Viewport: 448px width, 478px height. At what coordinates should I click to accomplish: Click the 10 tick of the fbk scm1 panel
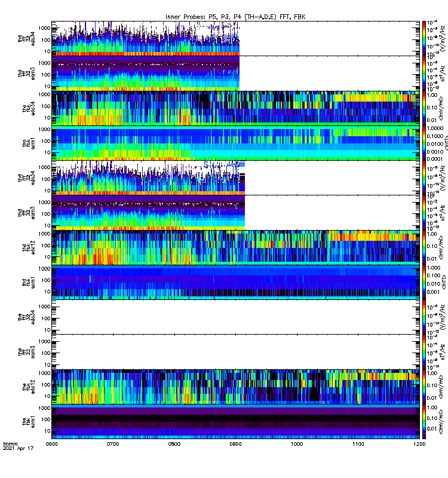point(47,431)
